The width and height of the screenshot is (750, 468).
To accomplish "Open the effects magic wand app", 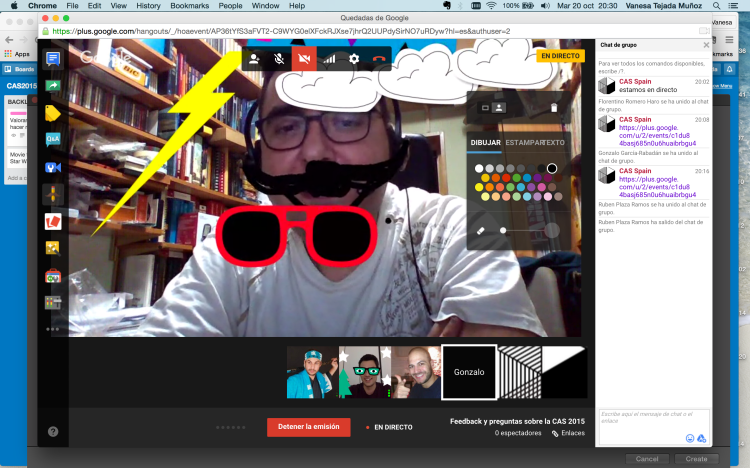I will pos(53,248).
